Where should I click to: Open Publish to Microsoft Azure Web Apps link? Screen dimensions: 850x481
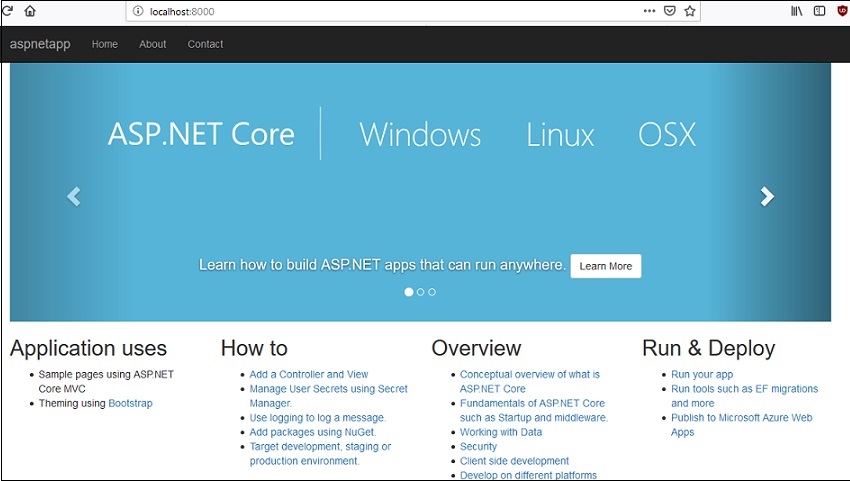point(742,425)
